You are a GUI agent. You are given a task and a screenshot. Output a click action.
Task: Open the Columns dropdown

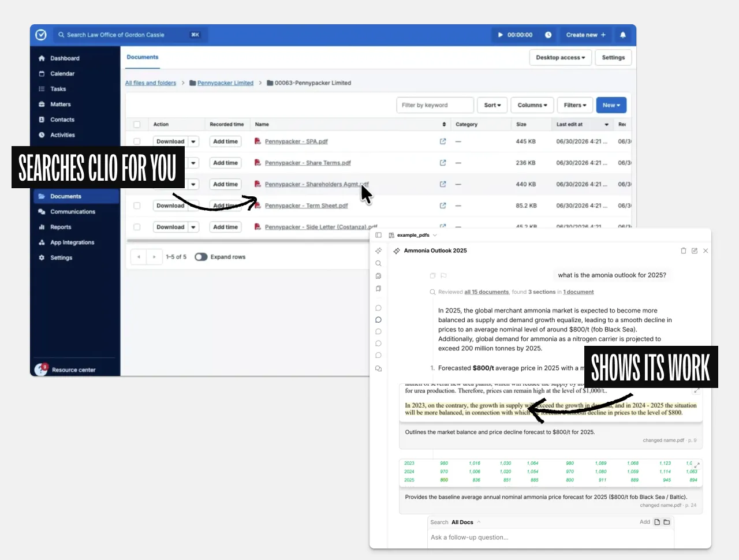coord(532,105)
